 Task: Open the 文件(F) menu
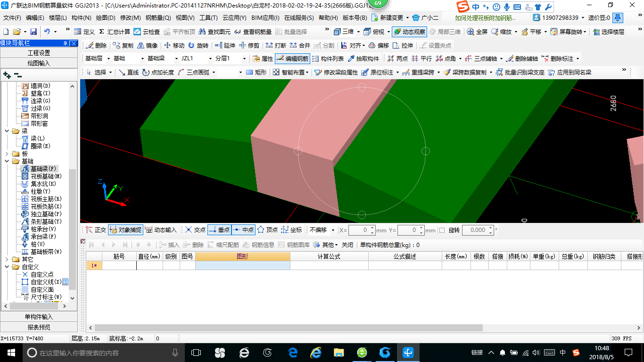tap(12, 18)
